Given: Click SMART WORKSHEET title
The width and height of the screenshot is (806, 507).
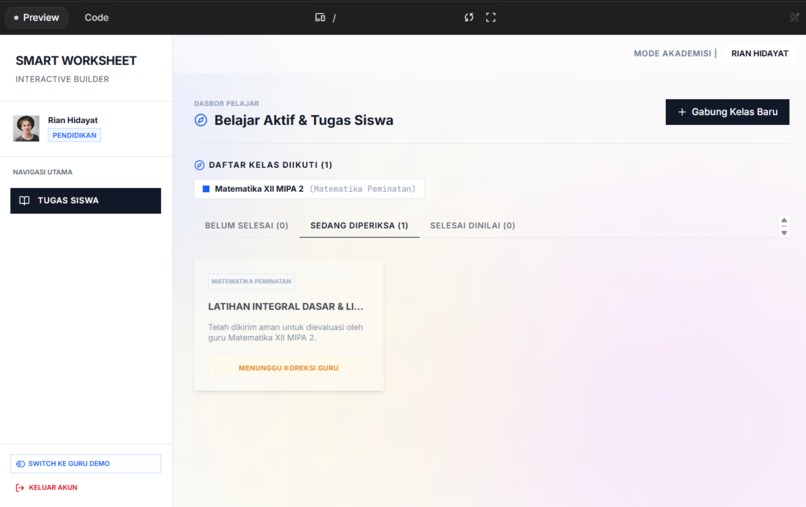Looking at the screenshot, I should point(76,61).
